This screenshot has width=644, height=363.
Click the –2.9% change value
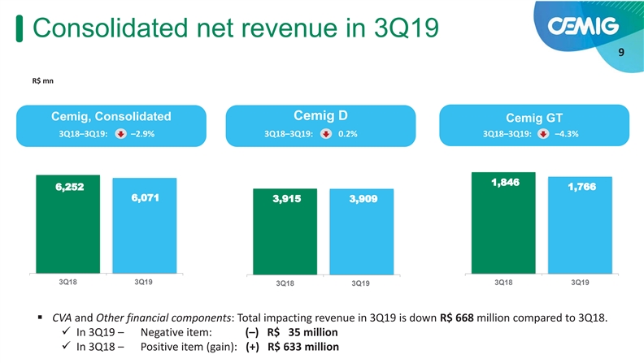(x=142, y=134)
